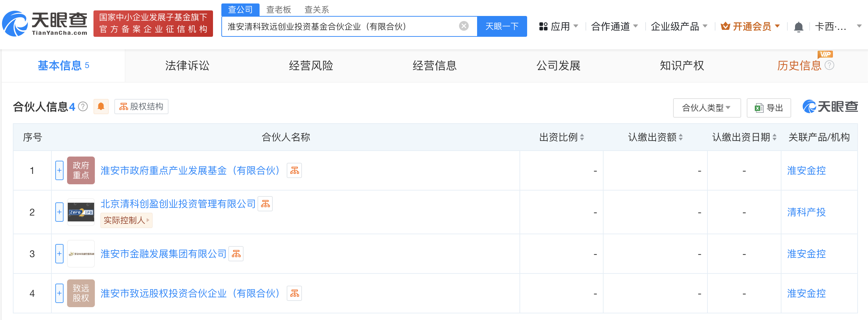Click the 天眼一下 search button
This screenshot has width=868, height=320.
pyautogui.click(x=501, y=26)
